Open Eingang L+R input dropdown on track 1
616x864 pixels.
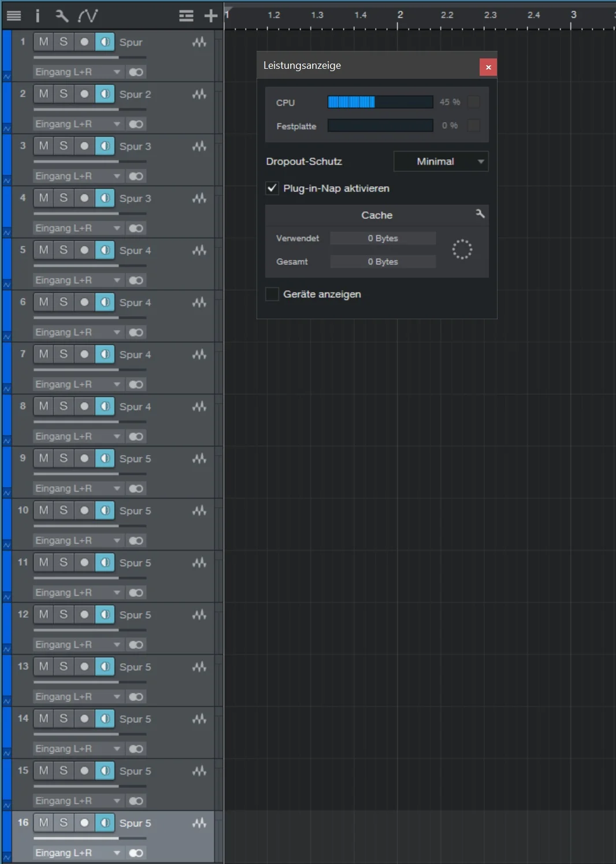(78, 72)
